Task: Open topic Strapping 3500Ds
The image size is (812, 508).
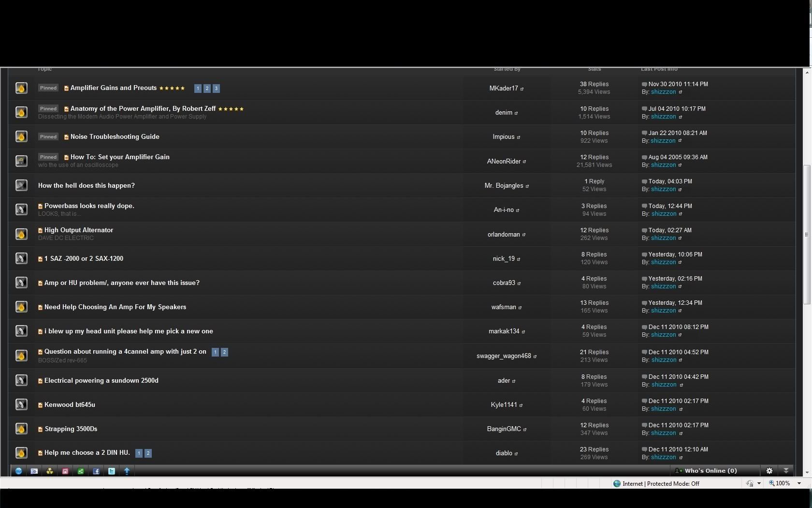Action: point(71,429)
